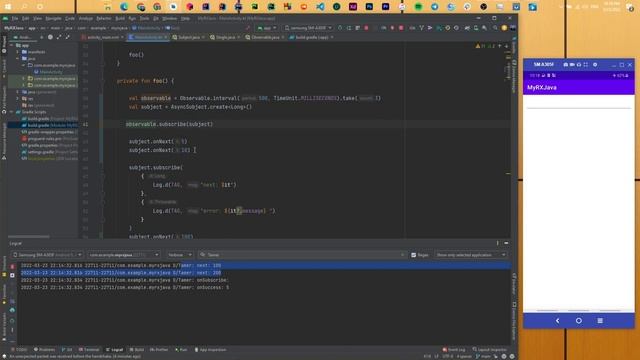Switch to the activity_main.xml tab
This screenshot has height=360, width=640.
[103, 37]
